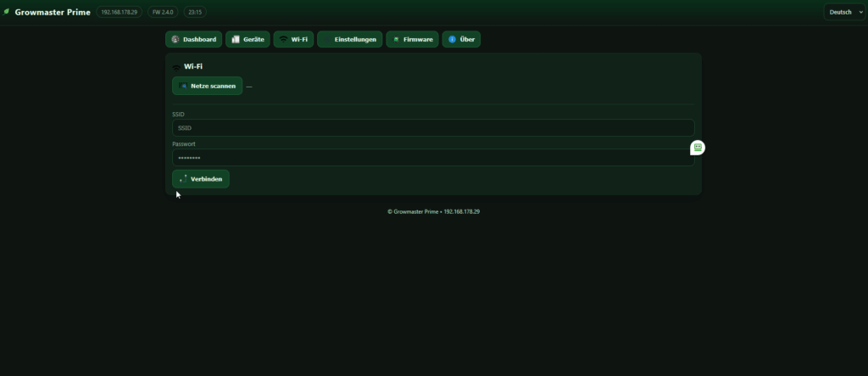This screenshot has height=376, width=868.
Task: Open the Einstellungen tab
Action: point(350,39)
